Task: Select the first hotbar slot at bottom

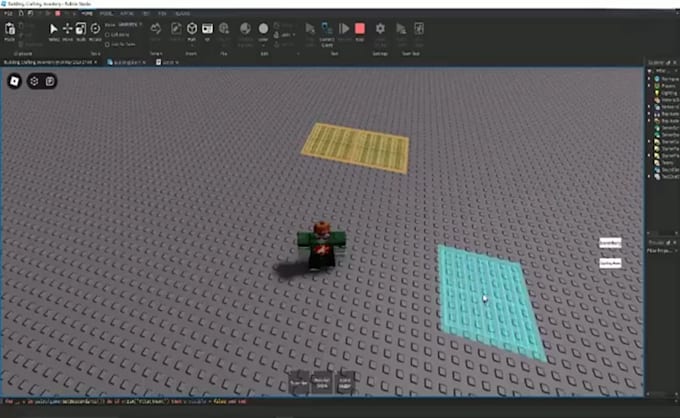Action: click(299, 383)
